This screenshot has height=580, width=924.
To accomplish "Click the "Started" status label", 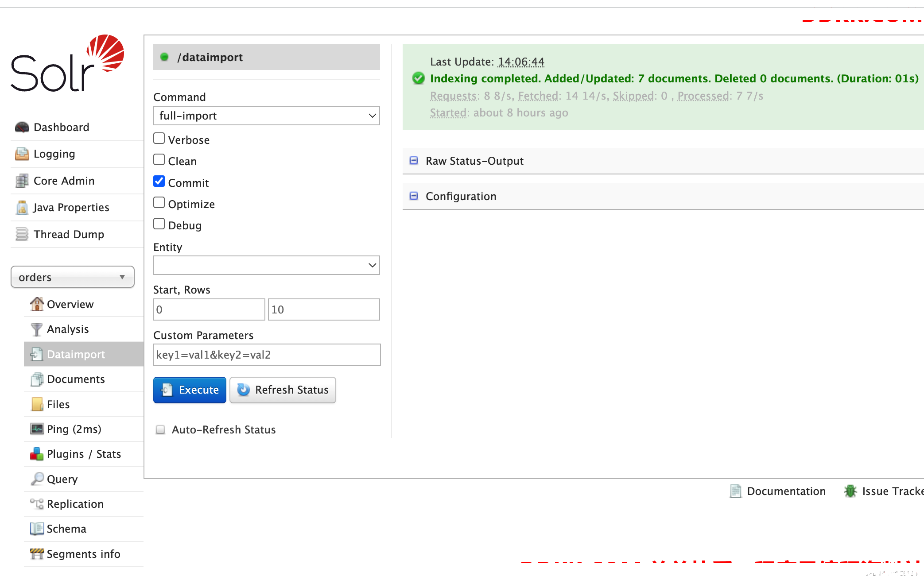I will [x=448, y=112].
